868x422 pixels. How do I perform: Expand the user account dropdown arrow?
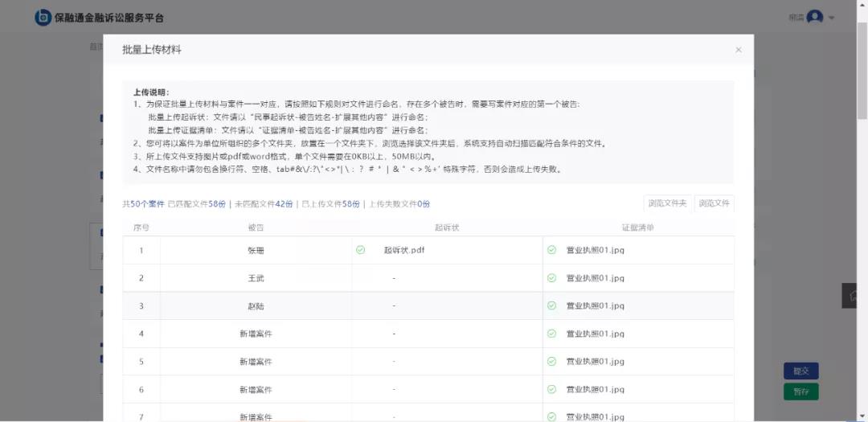831,18
